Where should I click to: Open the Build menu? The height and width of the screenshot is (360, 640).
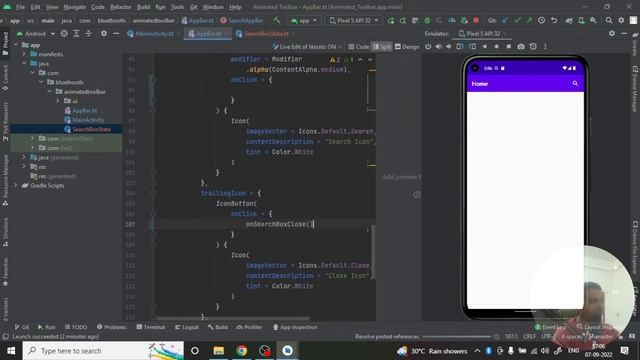[x=143, y=7]
